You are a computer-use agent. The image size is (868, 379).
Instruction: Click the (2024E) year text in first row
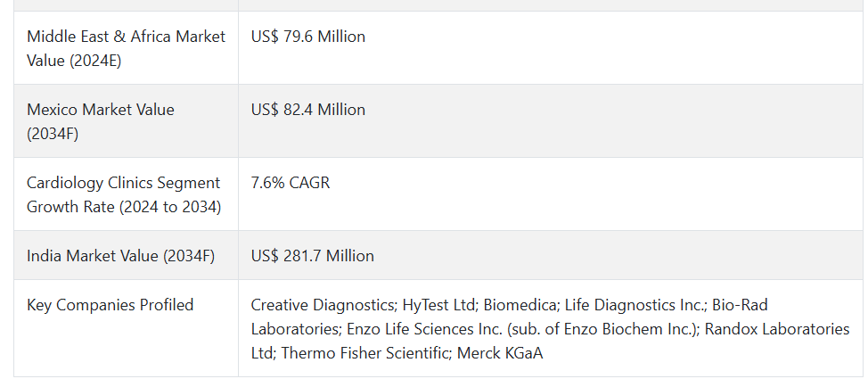coord(95,61)
